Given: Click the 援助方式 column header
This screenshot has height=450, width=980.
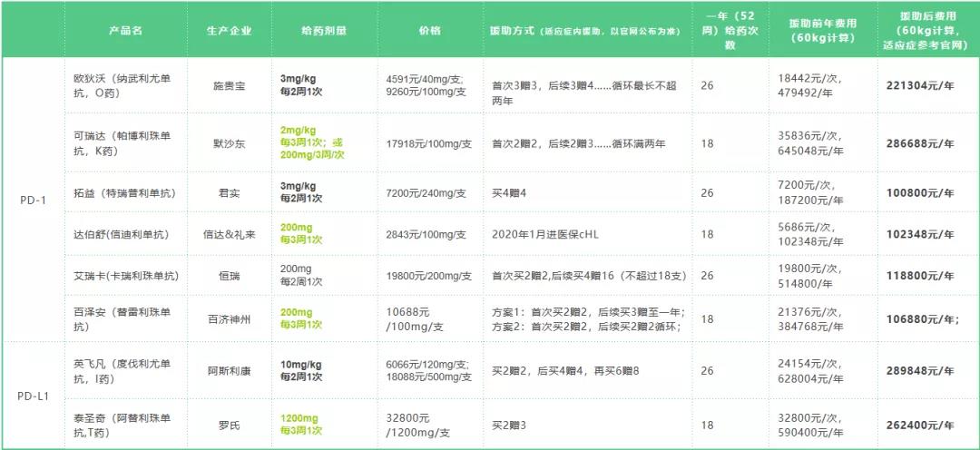Looking at the screenshot, I should pos(584,30).
